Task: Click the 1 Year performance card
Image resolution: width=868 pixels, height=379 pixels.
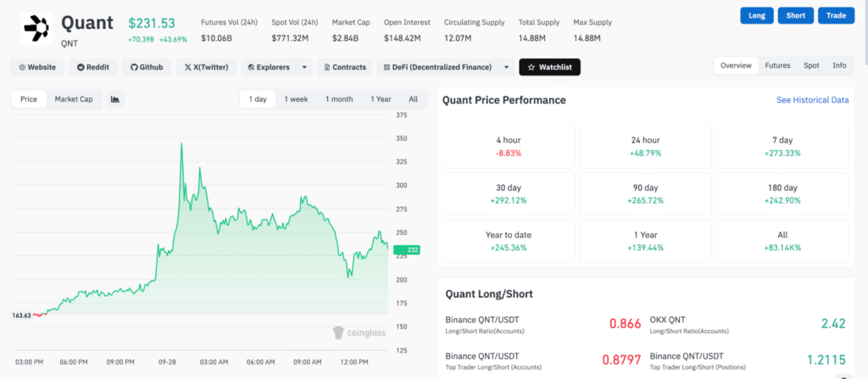Action: [x=645, y=241]
